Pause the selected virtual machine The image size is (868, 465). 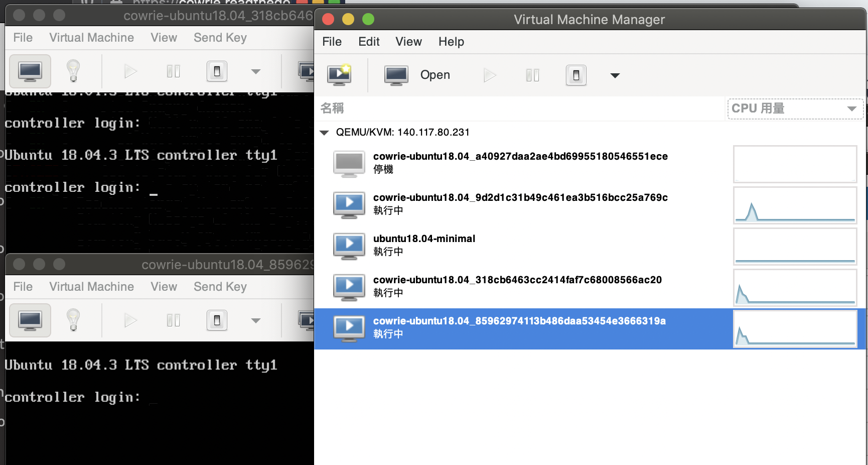(532, 75)
